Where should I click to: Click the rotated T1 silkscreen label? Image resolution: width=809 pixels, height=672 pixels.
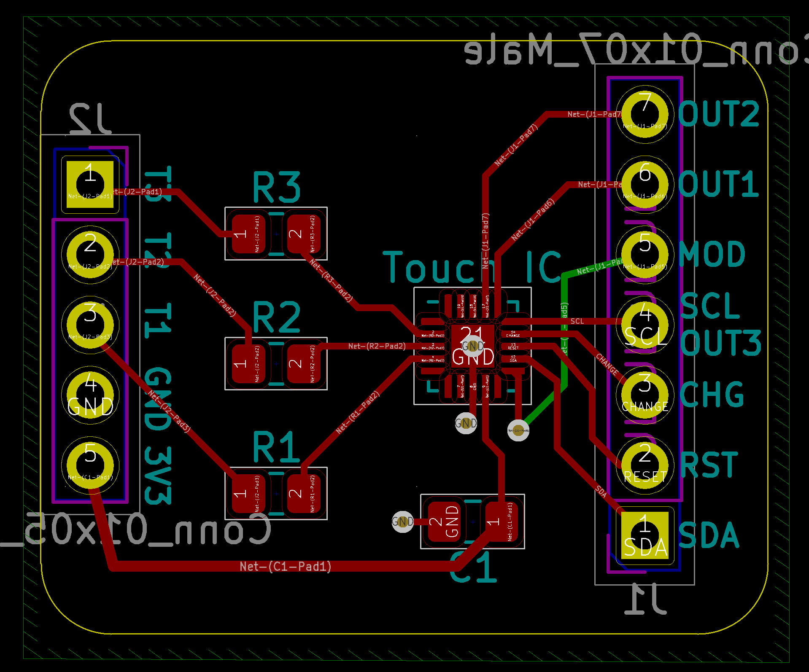click(x=158, y=320)
